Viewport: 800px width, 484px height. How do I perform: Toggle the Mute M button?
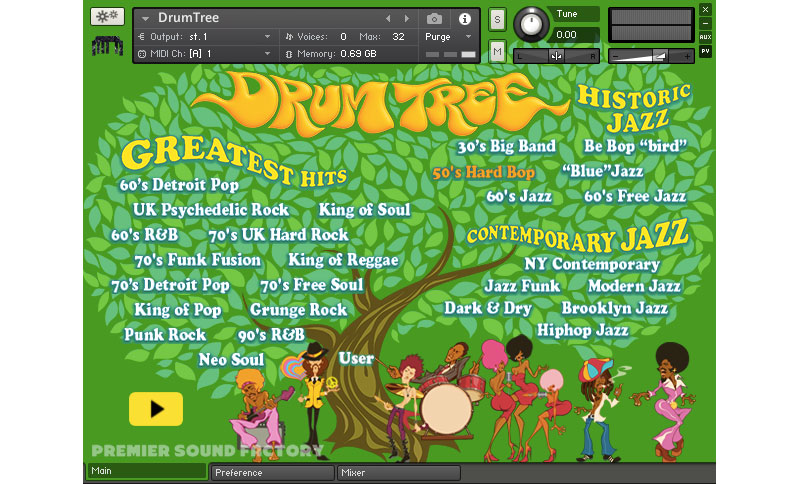pyautogui.click(x=497, y=52)
